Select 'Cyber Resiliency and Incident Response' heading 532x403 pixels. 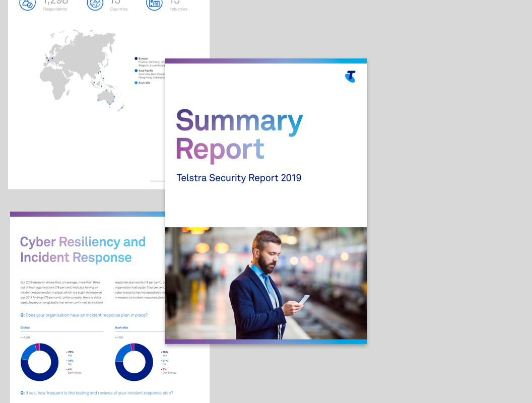point(83,249)
